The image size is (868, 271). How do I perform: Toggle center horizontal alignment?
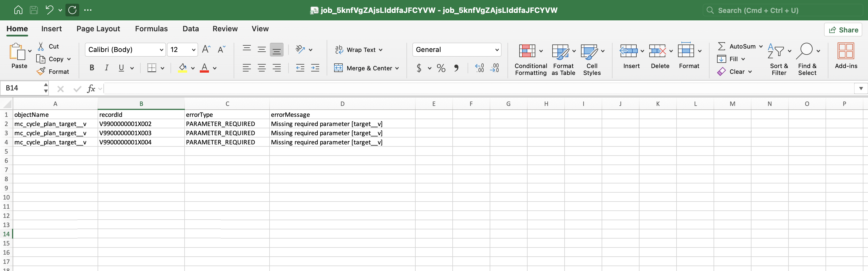261,68
